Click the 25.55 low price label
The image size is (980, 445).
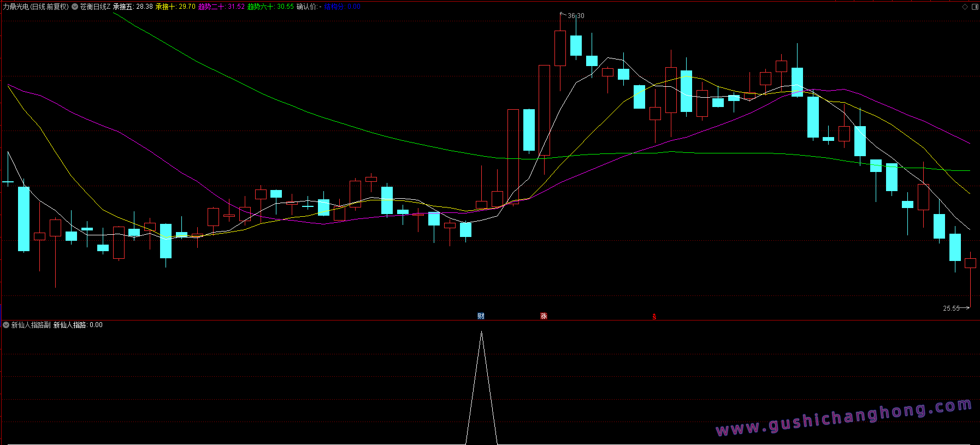pyautogui.click(x=951, y=308)
